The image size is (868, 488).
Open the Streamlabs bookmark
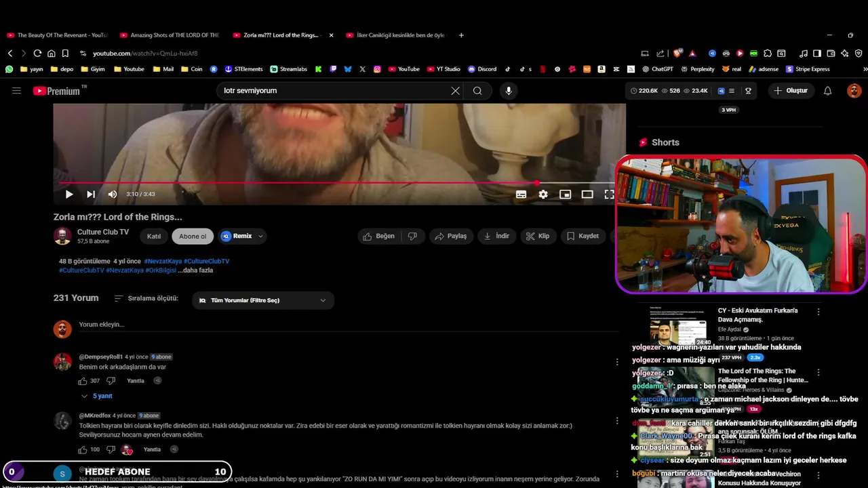pos(288,69)
